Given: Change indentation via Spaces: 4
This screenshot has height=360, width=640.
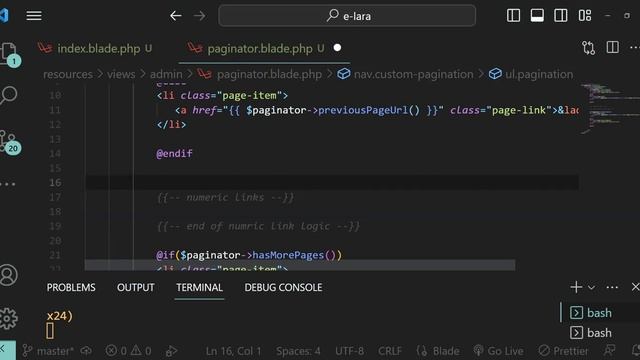Looking at the screenshot, I should (298, 351).
